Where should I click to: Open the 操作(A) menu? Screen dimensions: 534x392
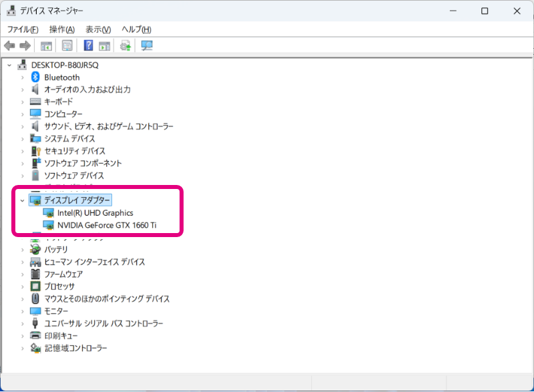[x=61, y=29]
